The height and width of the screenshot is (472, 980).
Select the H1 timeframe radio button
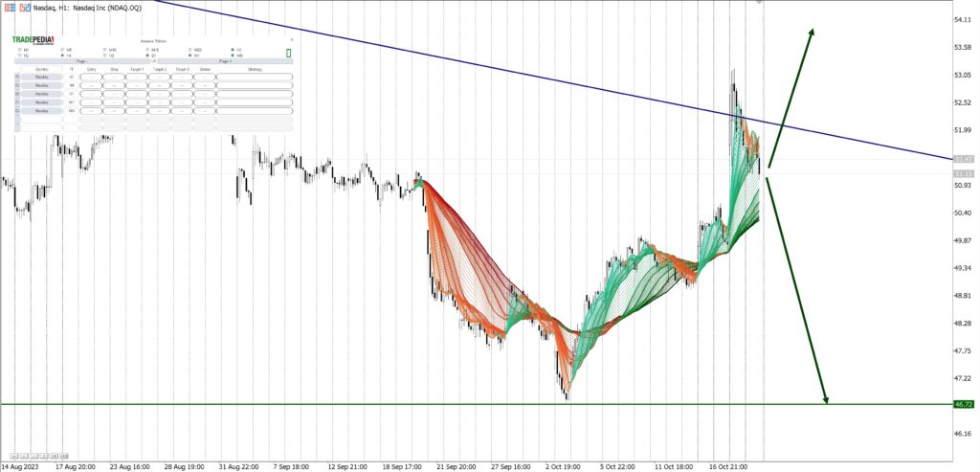(234, 49)
